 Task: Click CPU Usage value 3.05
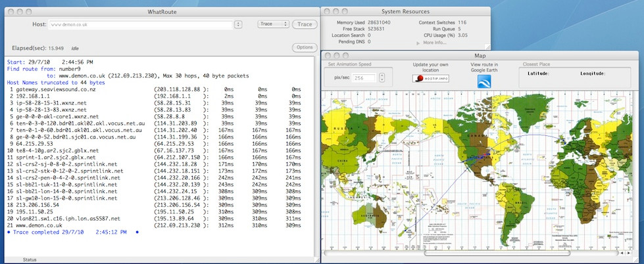(x=463, y=35)
